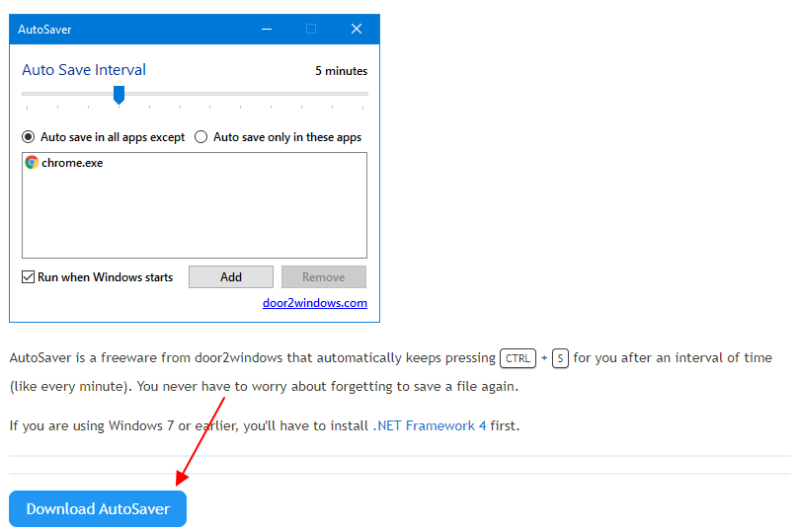797x532 pixels.
Task: Click the '5 minutes' interval label
Action: [341, 71]
